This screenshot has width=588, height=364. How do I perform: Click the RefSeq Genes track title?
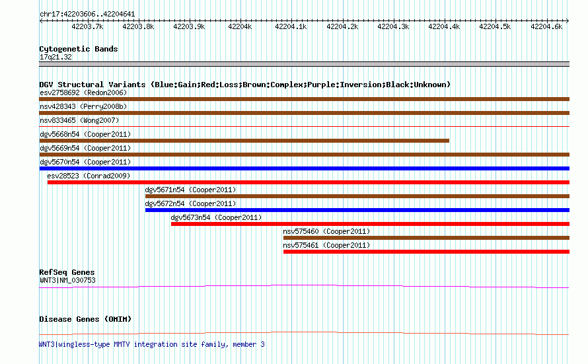67,272
